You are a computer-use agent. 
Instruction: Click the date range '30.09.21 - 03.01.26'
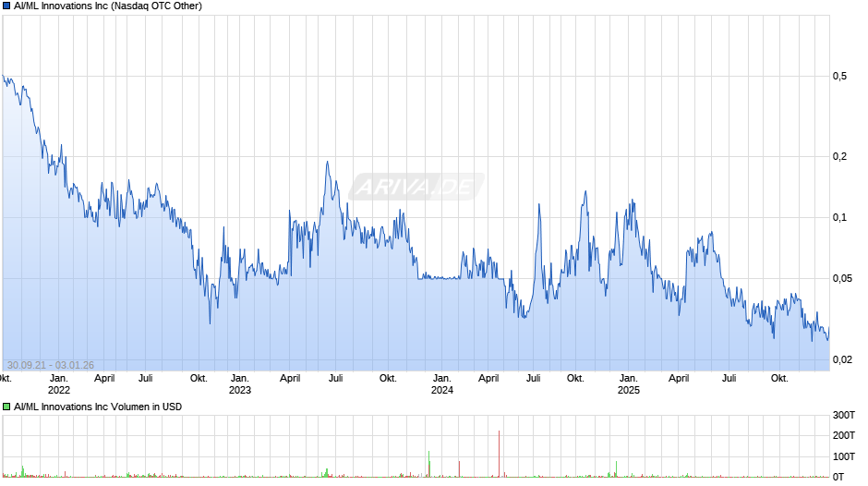(51, 365)
